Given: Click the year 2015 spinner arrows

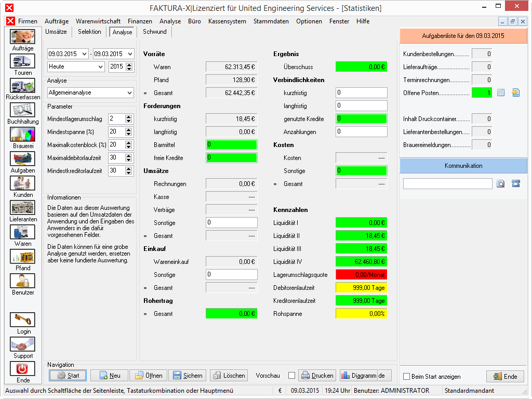Looking at the screenshot, I should coord(129,66).
